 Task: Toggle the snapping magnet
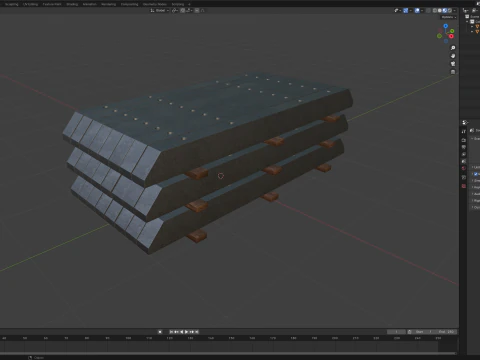pos(183,11)
